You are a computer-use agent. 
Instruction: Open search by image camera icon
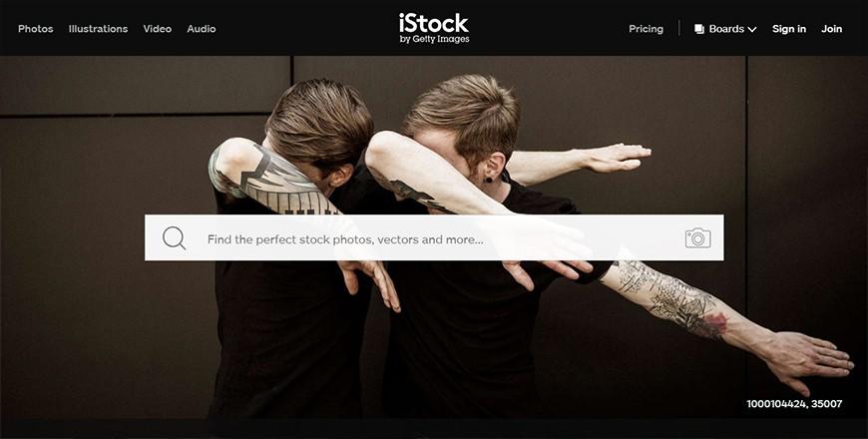tap(697, 238)
